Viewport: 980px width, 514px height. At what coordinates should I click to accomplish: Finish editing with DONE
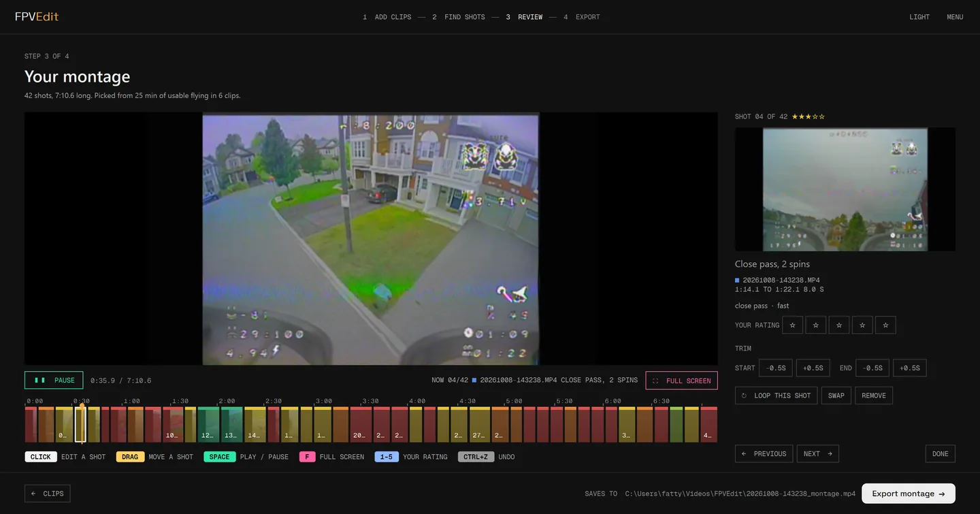[941, 454]
